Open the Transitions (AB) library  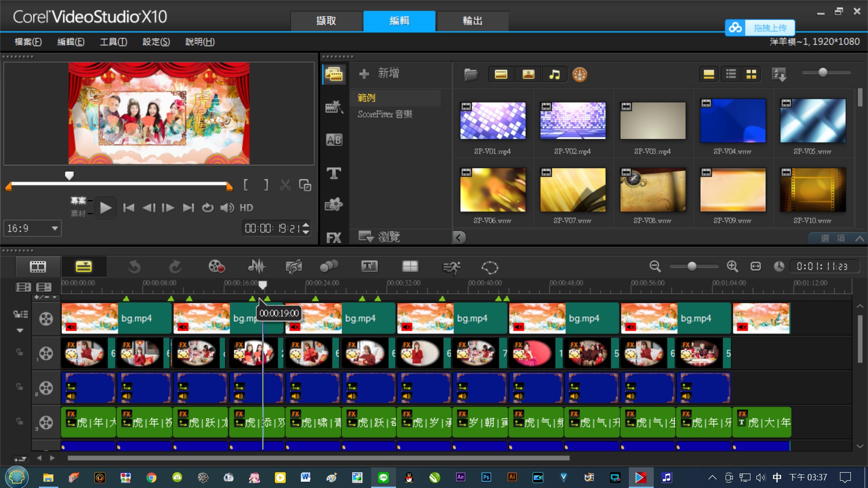coord(334,140)
